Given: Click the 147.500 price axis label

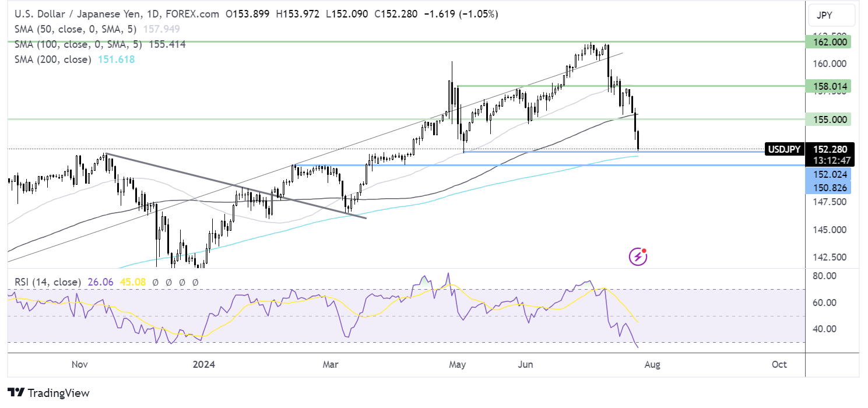Looking at the screenshot, I should click(830, 202).
